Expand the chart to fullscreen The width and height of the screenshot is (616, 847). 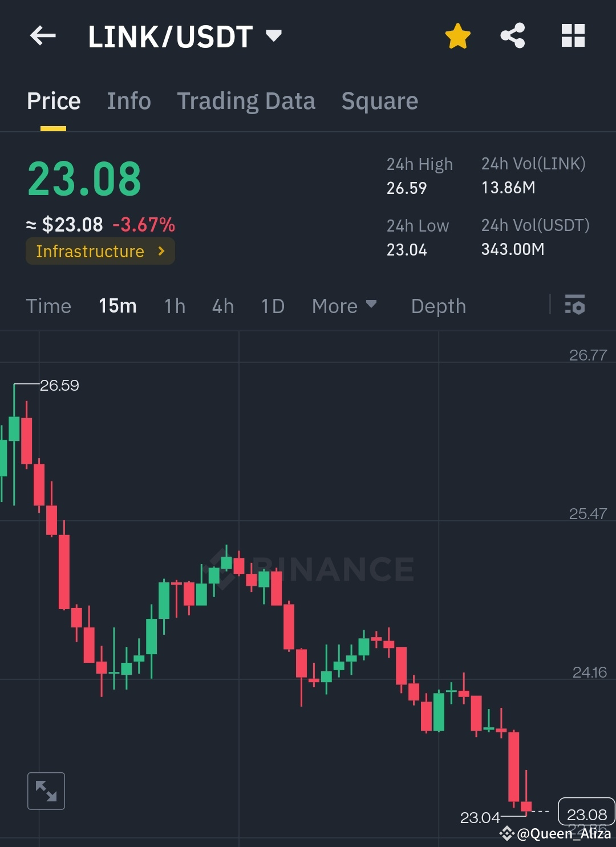(46, 791)
